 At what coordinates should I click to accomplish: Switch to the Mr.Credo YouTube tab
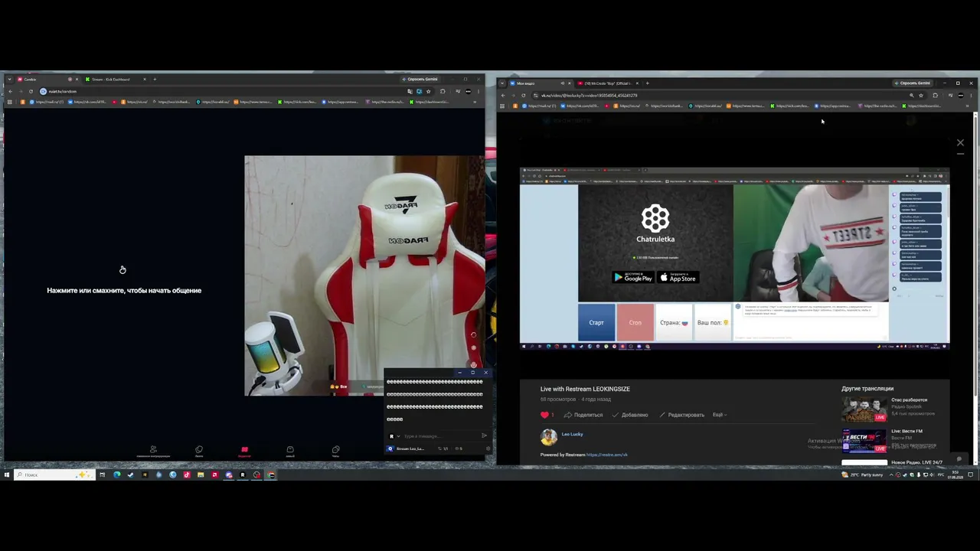[609, 83]
